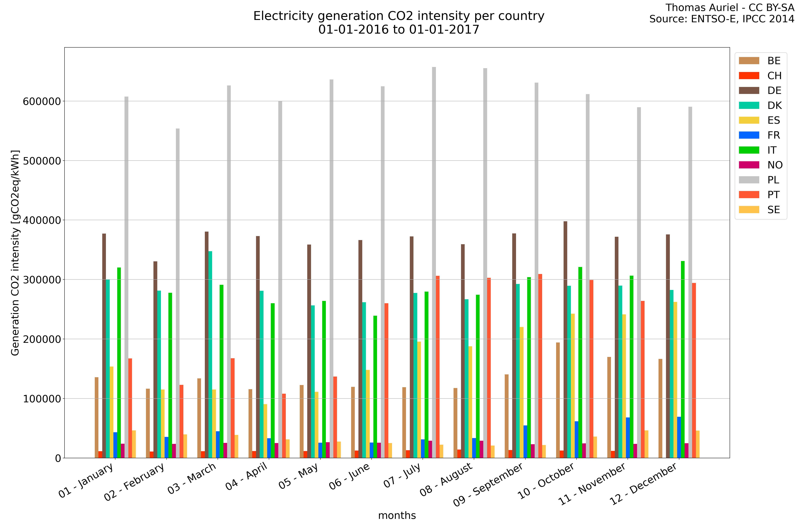Click the 600000 y-axis tick label

(x=42, y=101)
